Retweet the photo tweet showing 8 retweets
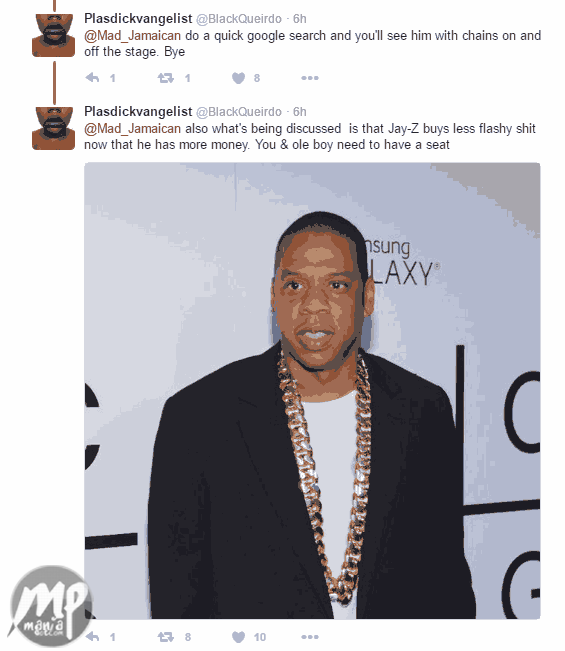 pyautogui.click(x=166, y=636)
